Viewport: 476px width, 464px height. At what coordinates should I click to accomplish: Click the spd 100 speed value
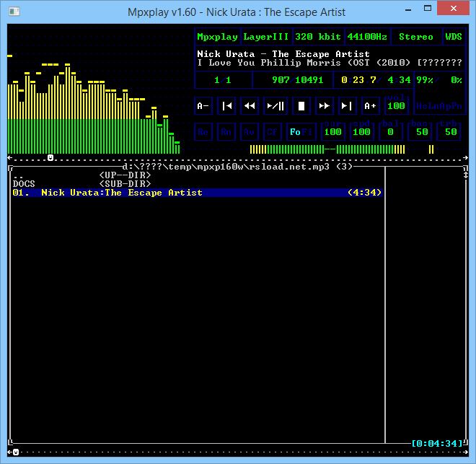362,131
